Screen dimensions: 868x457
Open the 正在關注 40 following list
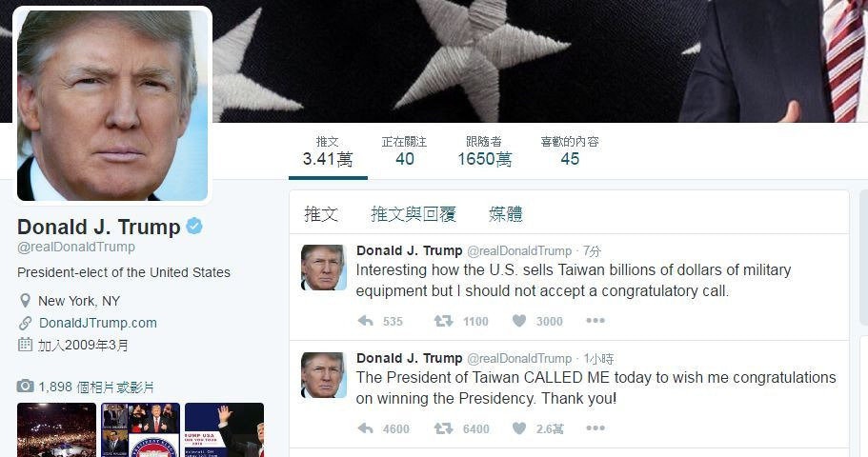click(x=404, y=151)
